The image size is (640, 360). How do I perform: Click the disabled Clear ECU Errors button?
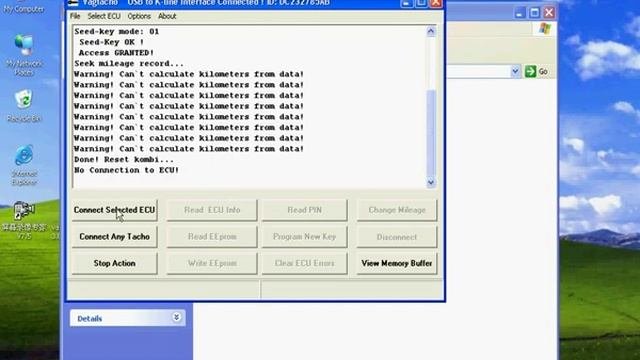click(x=304, y=263)
